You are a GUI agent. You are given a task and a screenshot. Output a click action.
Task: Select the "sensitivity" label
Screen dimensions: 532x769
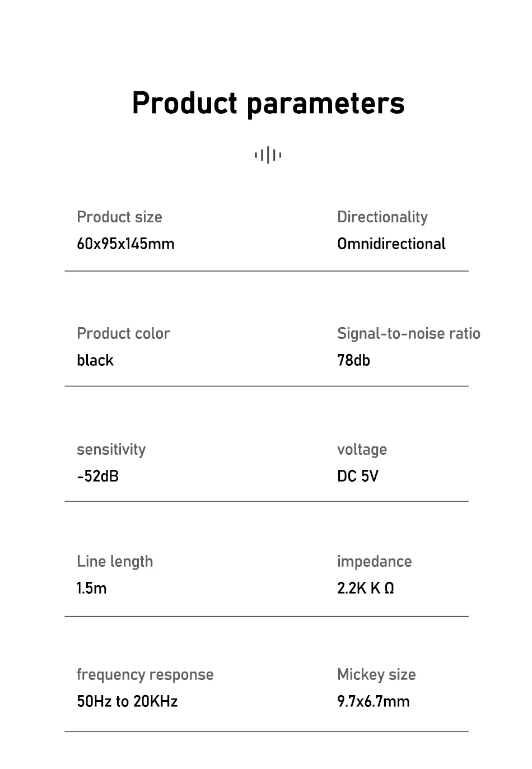point(111,450)
